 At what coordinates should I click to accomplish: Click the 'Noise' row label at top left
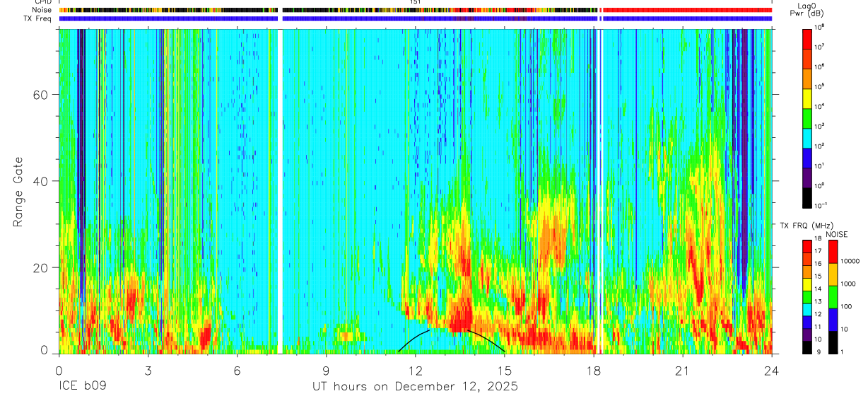coord(43,10)
